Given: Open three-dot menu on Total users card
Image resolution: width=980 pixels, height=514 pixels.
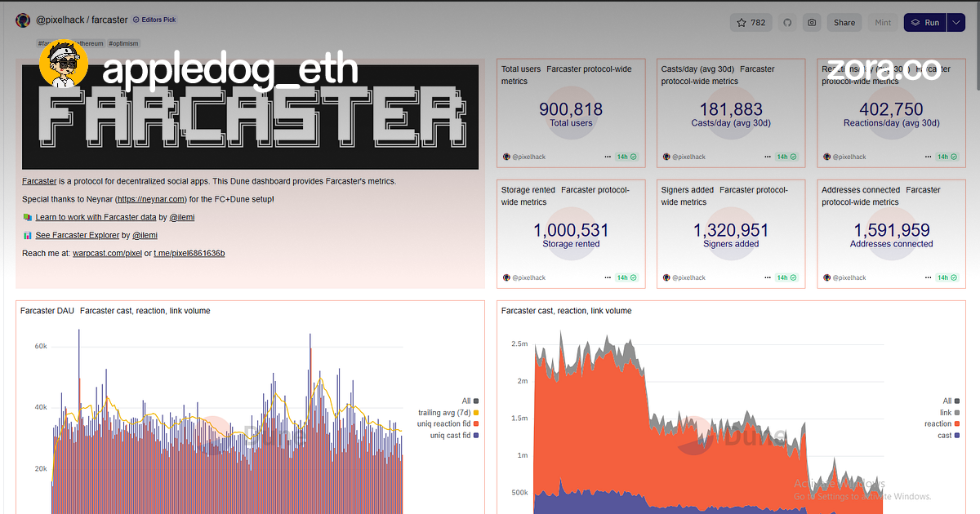Looking at the screenshot, I should [x=608, y=157].
